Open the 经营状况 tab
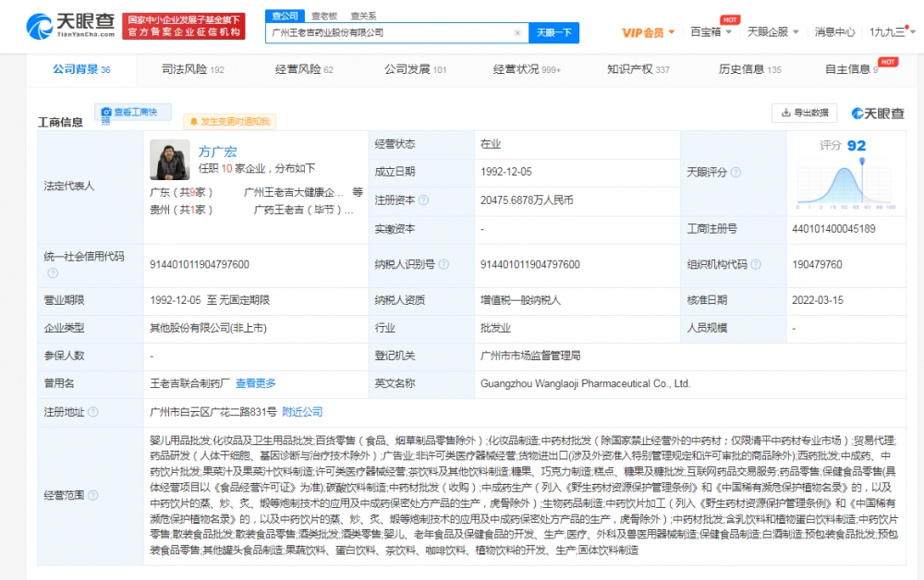The image size is (924, 580). coord(527,69)
